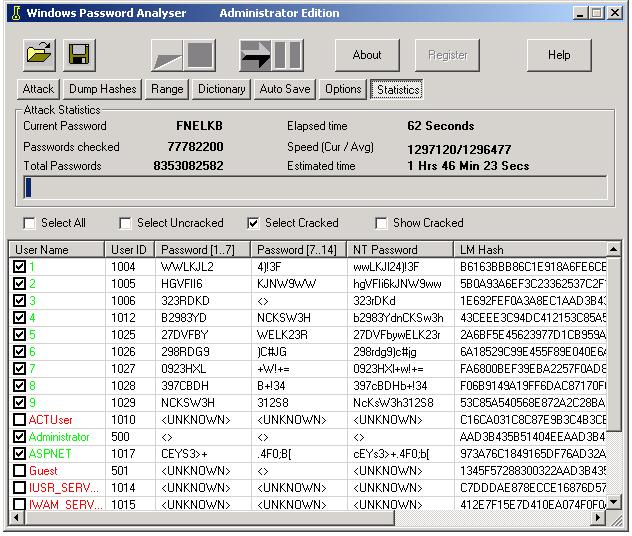Sort by User Name column header
The width and height of the screenshot is (632, 536).
click(57, 249)
